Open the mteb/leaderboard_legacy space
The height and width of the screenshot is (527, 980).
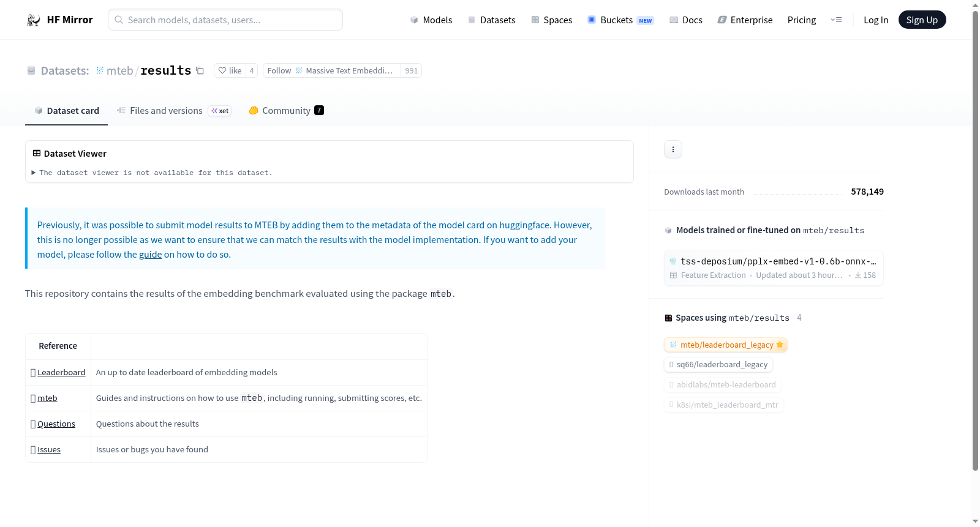coord(726,345)
